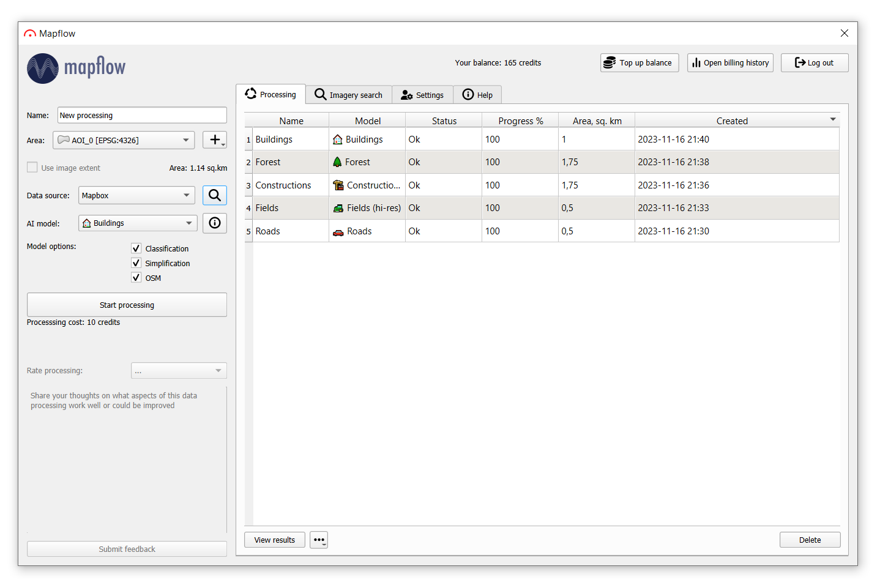
Task: Click the Constructions crane icon in the Model column
Action: (x=338, y=185)
